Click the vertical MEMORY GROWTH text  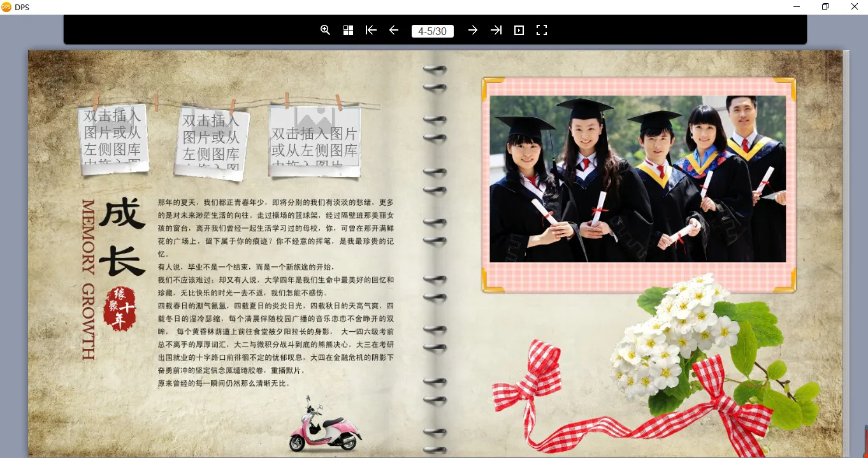pyautogui.click(x=88, y=280)
